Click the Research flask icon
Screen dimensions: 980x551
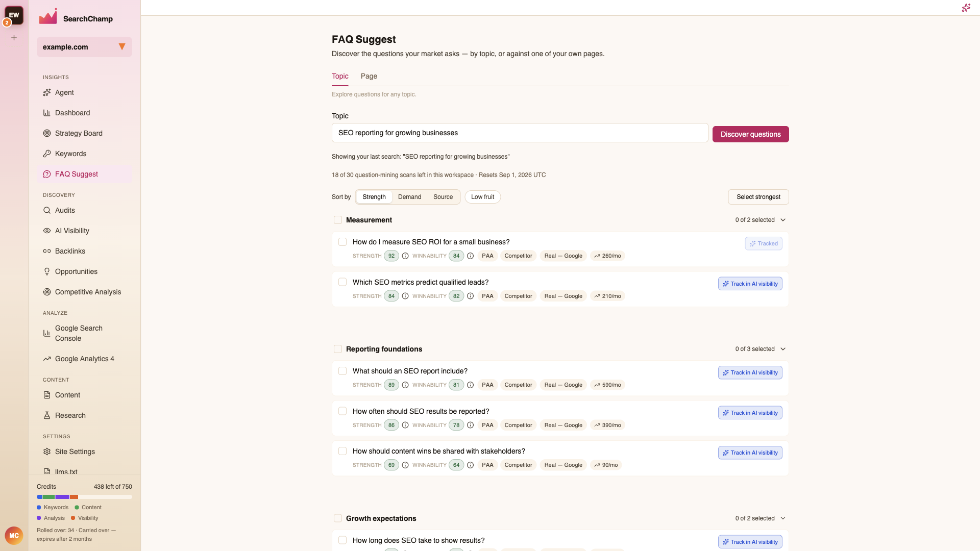coord(47,415)
